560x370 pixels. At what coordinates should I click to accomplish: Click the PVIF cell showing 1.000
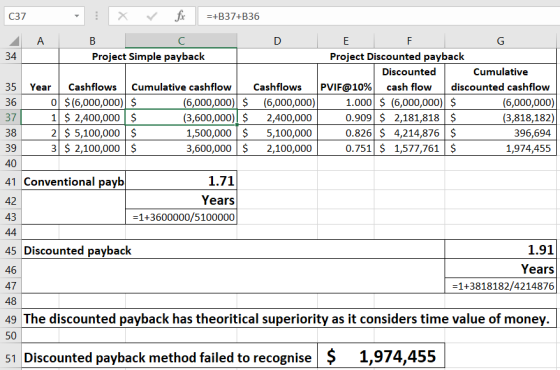click(346, 102)
